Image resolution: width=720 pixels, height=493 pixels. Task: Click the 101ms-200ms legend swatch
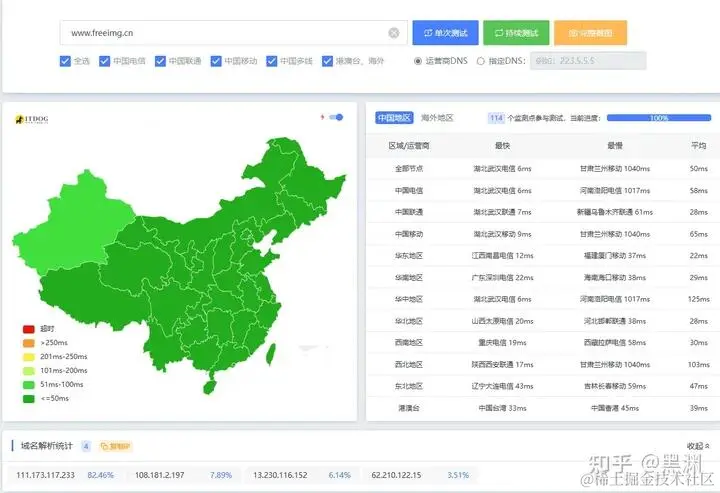pos(28,371)
